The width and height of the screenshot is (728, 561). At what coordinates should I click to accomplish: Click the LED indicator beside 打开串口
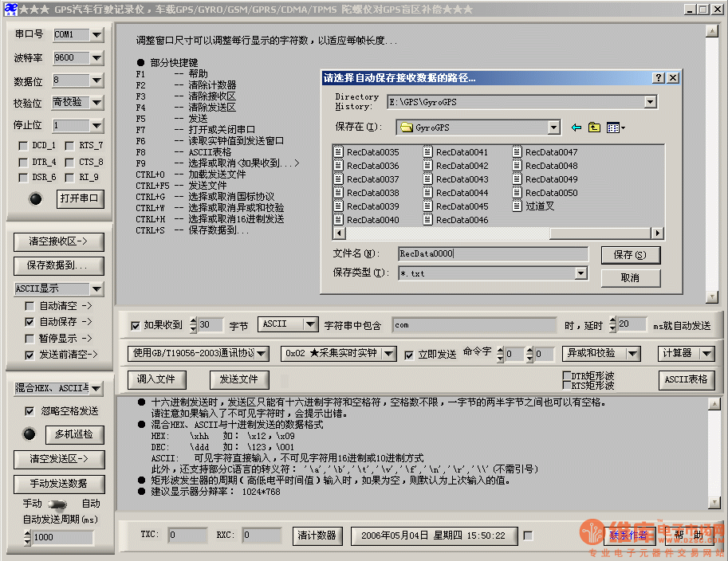tap(36, 199)
